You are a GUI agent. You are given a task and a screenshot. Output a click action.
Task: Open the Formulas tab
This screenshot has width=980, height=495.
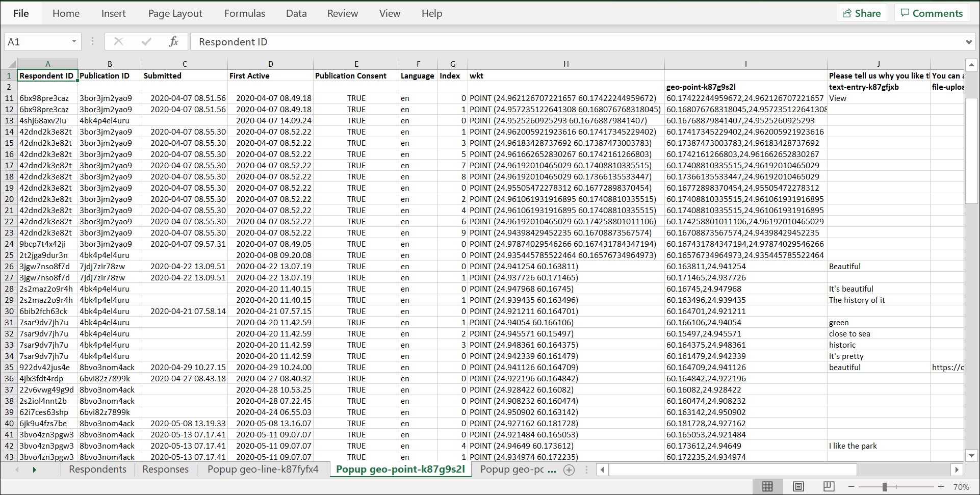245,14
